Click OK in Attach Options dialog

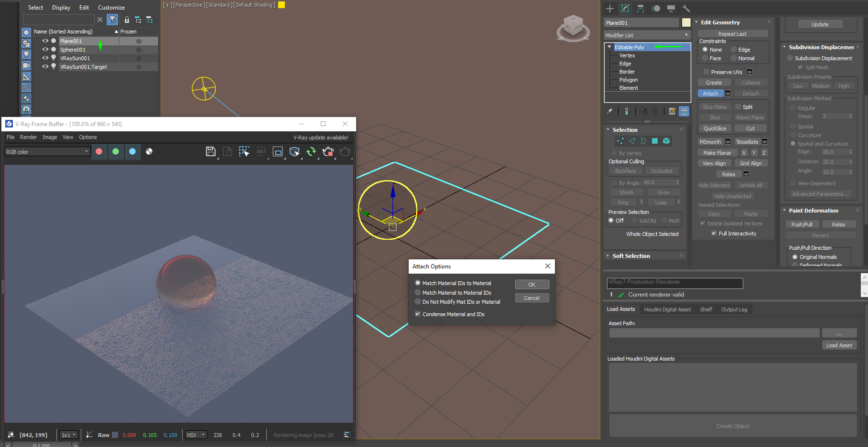pyautogui.click(x=532, y=285)
